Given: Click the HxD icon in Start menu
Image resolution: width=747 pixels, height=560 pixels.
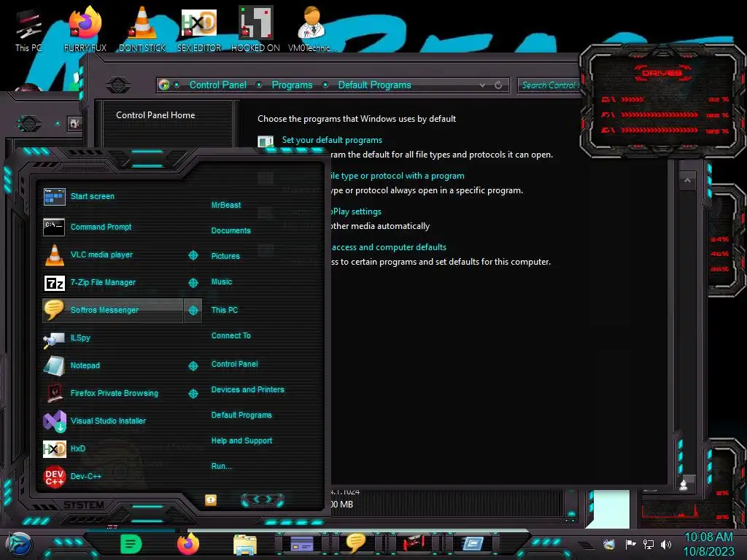Looking at the screenshot, I should [54, 448].
